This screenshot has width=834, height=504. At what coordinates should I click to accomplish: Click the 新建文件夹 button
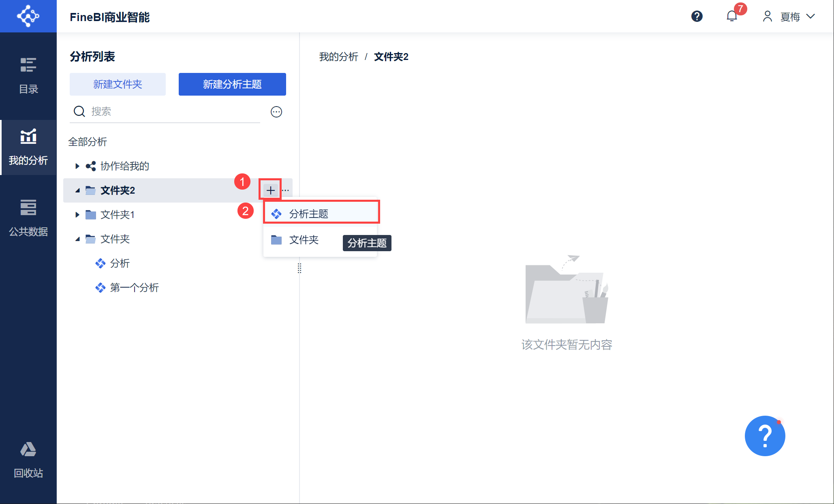(x=118, y=84)
